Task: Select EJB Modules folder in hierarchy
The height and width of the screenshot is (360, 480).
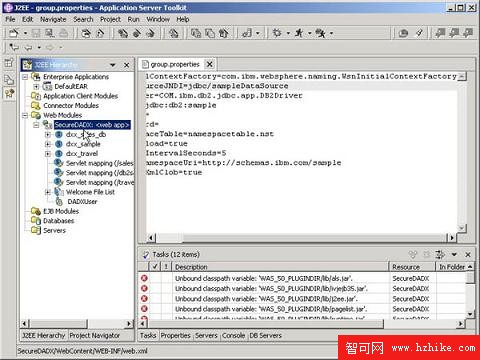Action: [61, 211]
